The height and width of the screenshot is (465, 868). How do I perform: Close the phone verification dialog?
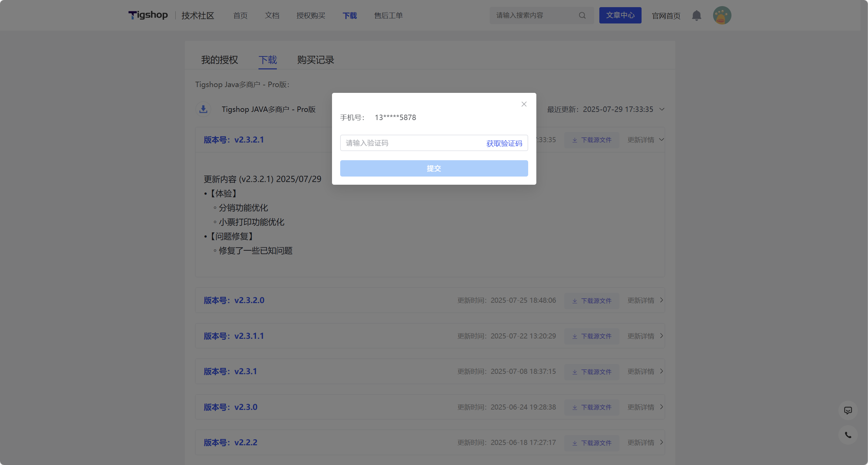coord(524,104)
